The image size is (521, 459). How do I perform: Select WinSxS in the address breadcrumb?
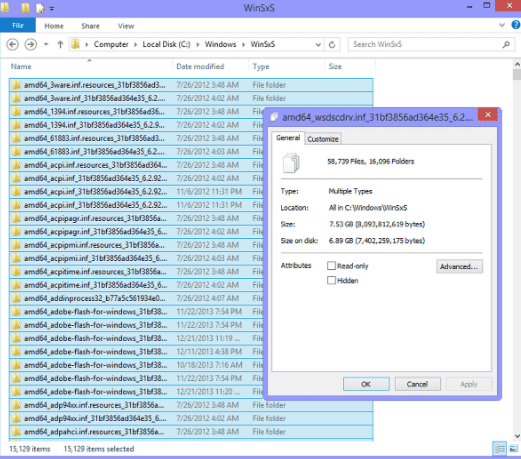(x=263, y=44)
